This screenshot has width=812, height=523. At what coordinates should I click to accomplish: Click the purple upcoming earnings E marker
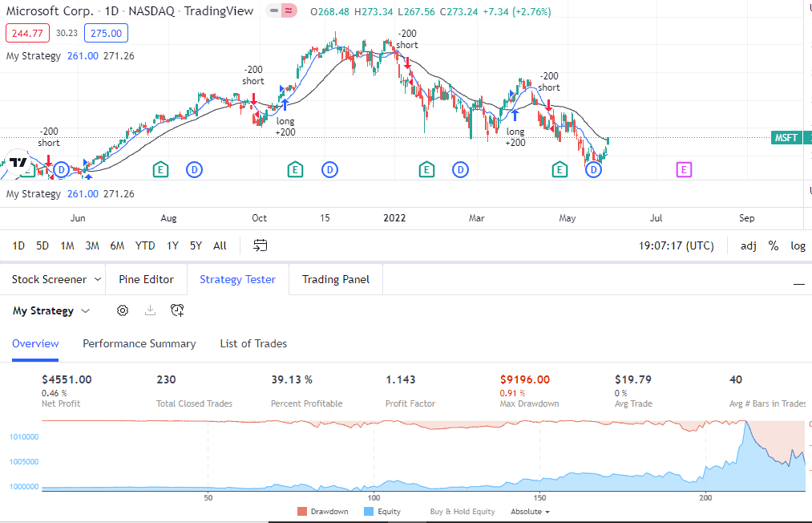coord(684,169)
